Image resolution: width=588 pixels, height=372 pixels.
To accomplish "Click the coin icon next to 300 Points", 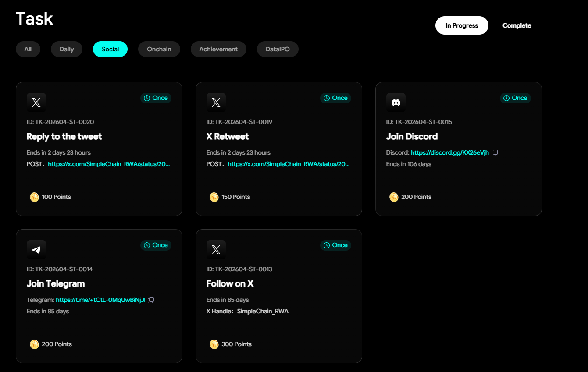I will pos(214,344).
